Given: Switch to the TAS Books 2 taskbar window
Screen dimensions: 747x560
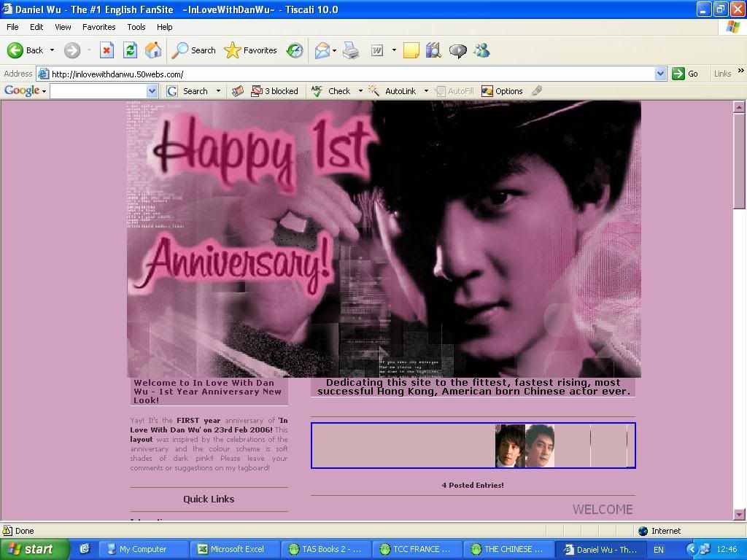Looking at the screenshot, I should (328, 549).
